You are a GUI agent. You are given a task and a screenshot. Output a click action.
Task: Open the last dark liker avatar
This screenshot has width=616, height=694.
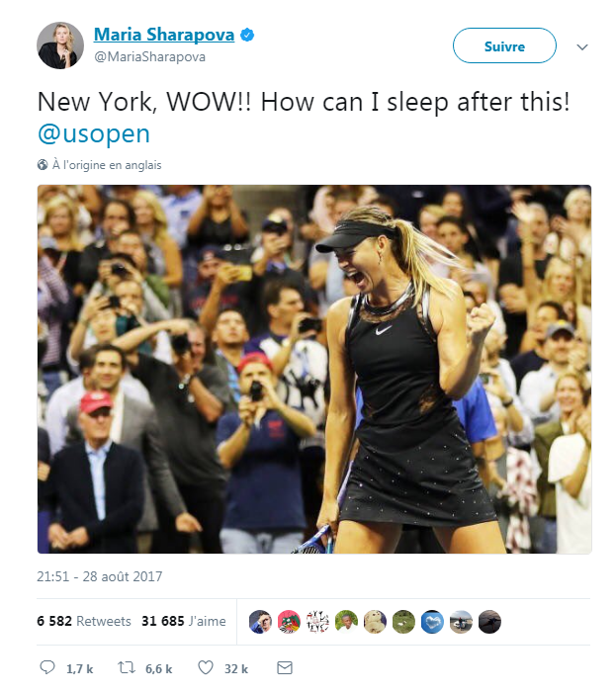point(489,622)
